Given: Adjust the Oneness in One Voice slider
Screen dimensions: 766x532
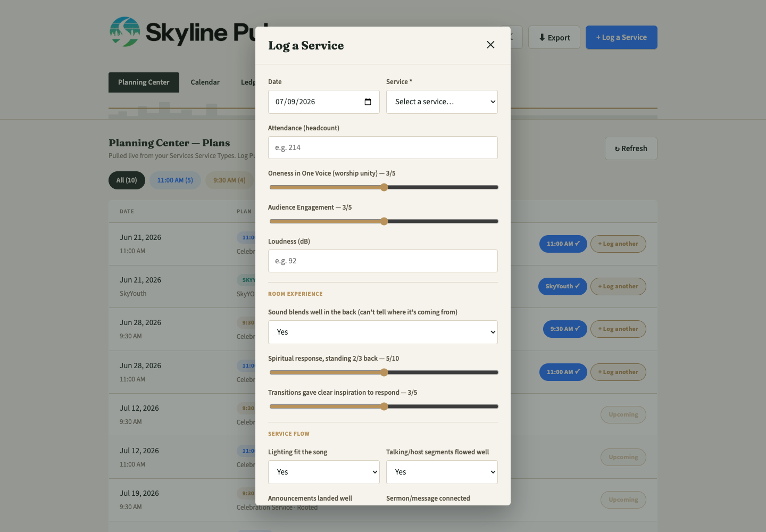Looking at the screenshot, I should tap(383, 187).
